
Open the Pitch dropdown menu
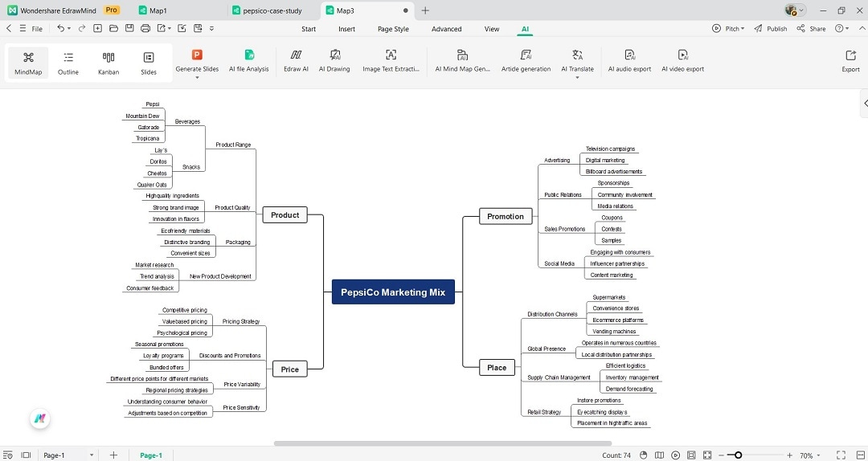[x=728, y=28]
